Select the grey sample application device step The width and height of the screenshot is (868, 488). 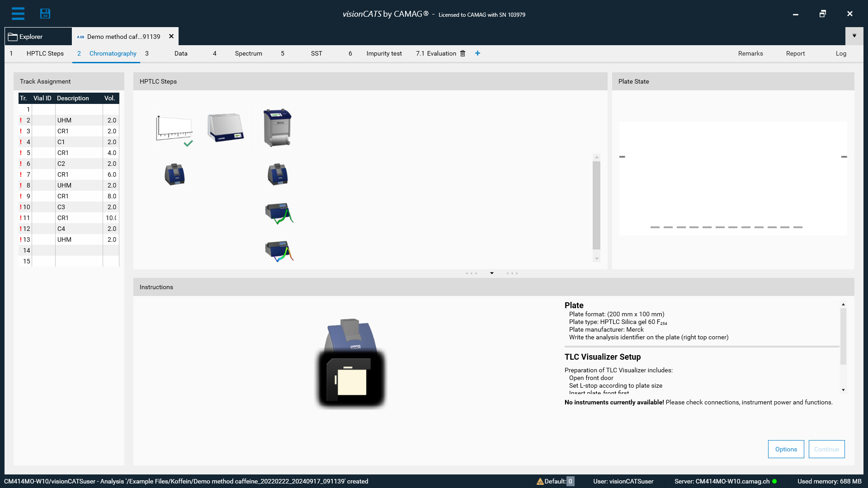(226, 128)
